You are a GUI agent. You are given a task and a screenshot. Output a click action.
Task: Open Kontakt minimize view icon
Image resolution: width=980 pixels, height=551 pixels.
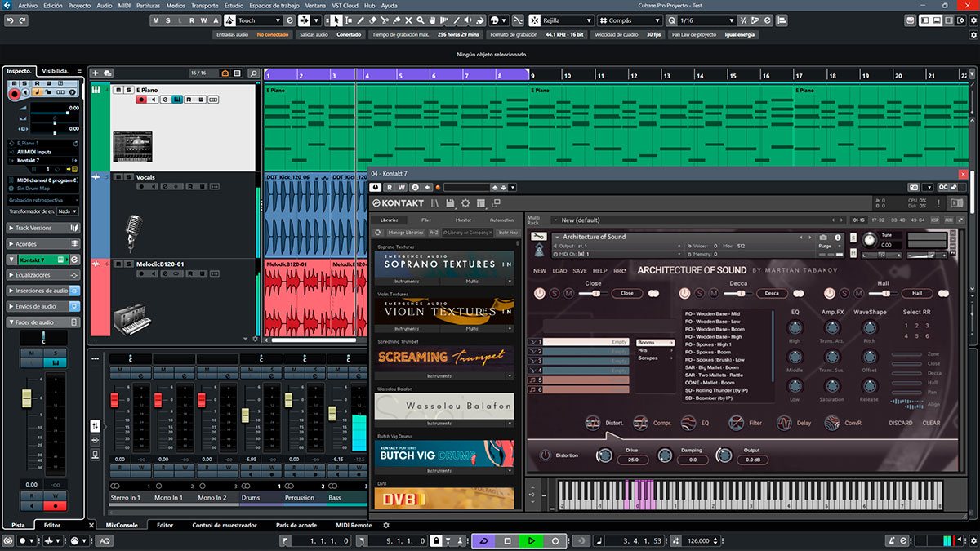[496, 202]
